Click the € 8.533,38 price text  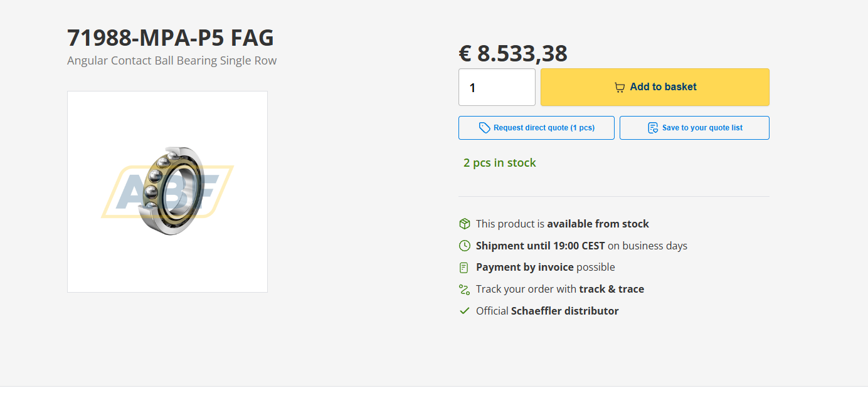click(513, 53)
